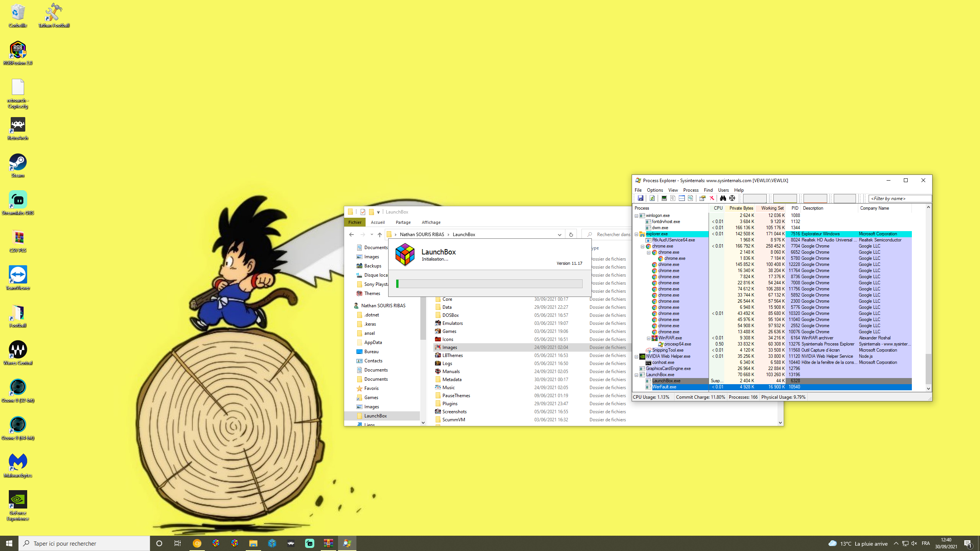Image resolution: width=980 pixels, height=551 pixels.
Task: Click the LaunchBox splash initialisation progress bar
Action: pos(489,284)
